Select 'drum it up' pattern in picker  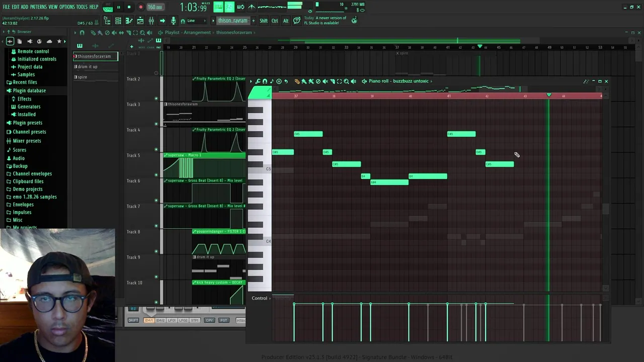[95, 66]
